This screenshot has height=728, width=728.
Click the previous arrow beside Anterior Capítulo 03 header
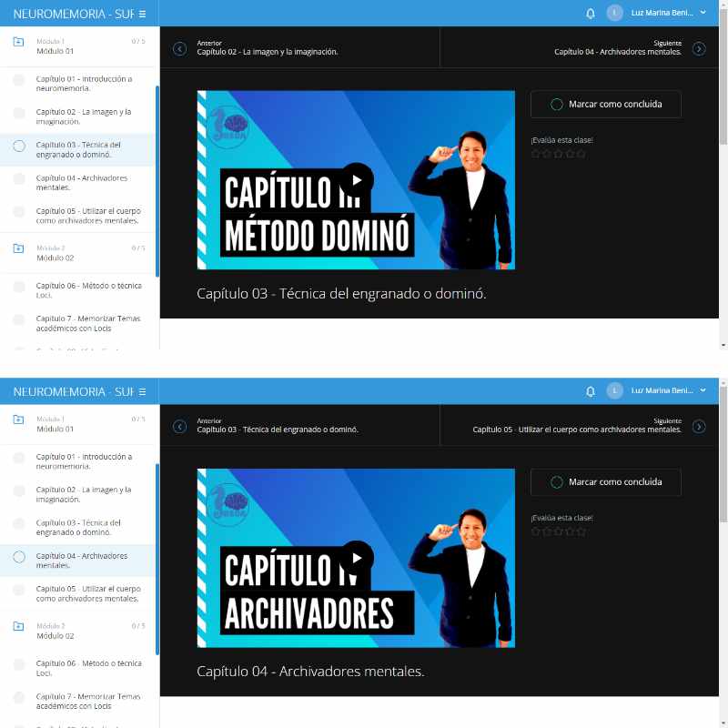click(x=179, y=426)
